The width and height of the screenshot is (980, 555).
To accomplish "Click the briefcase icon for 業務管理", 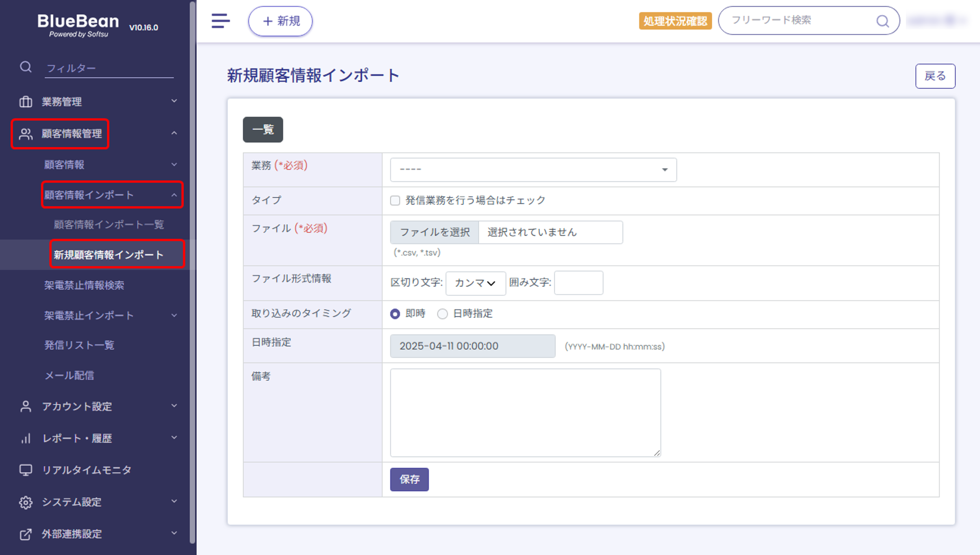I will (x=26, y=102).
